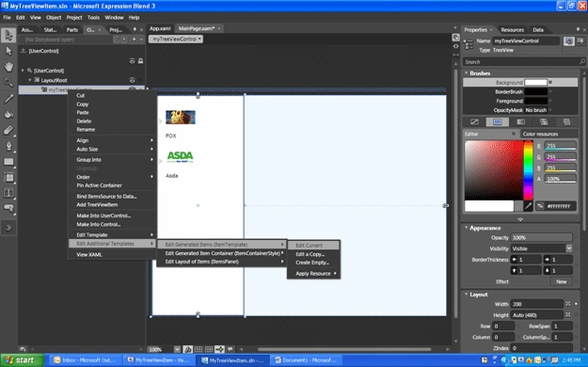Image resolution: width=588 pixels, height=367 pixels.
Task: Select the Eyedropper tool
Action: pos(8,98)
